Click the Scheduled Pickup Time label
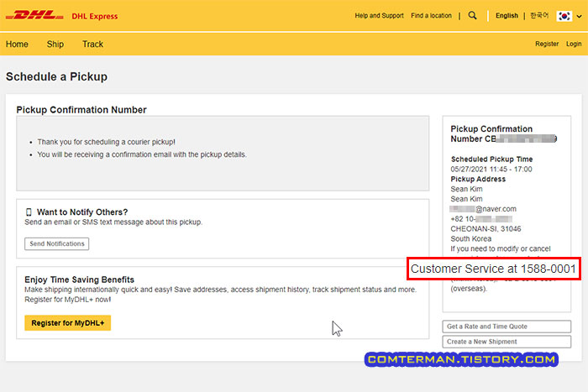The height and width of the screenshot is (392, 588). (491, 159)
